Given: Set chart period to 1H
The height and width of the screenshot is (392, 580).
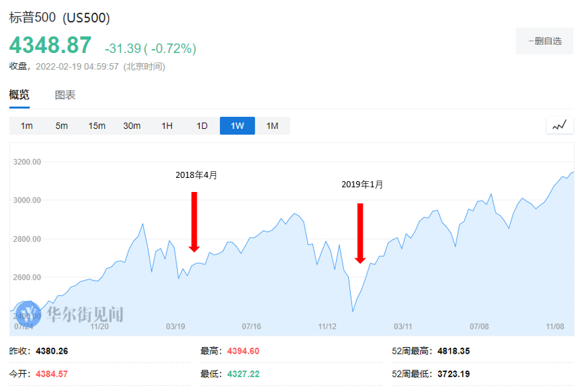Looking at the screenshot, I should coord(167,126).
